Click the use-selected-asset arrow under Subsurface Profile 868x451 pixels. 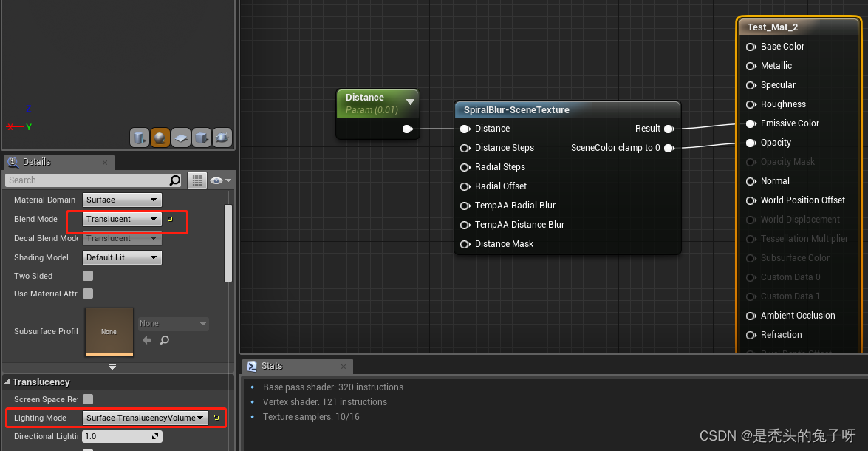tap(146, 339)
